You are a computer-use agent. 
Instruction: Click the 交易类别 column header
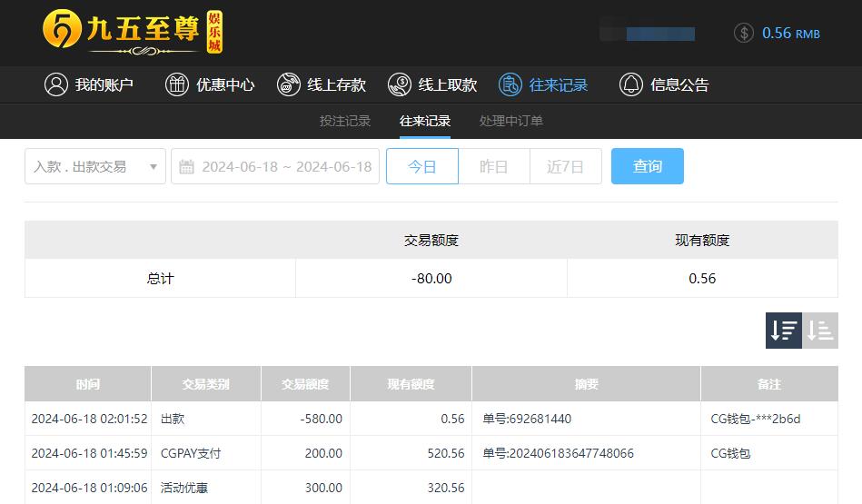point(206,384)
